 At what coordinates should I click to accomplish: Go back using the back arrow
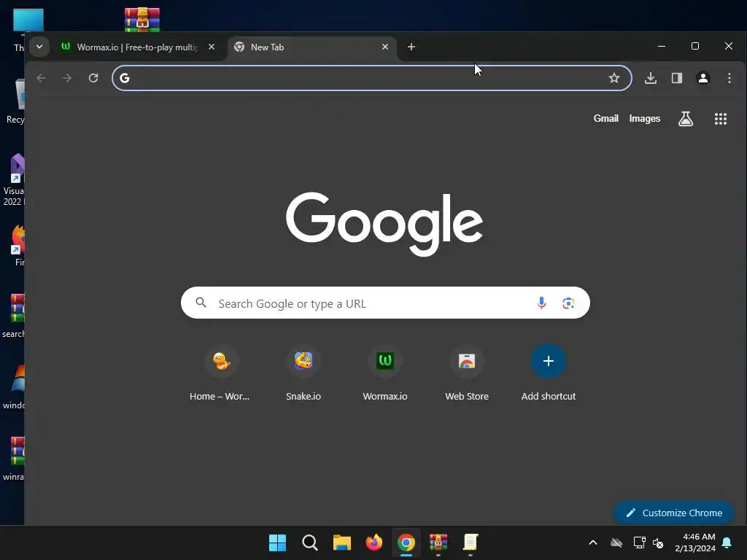41,78
